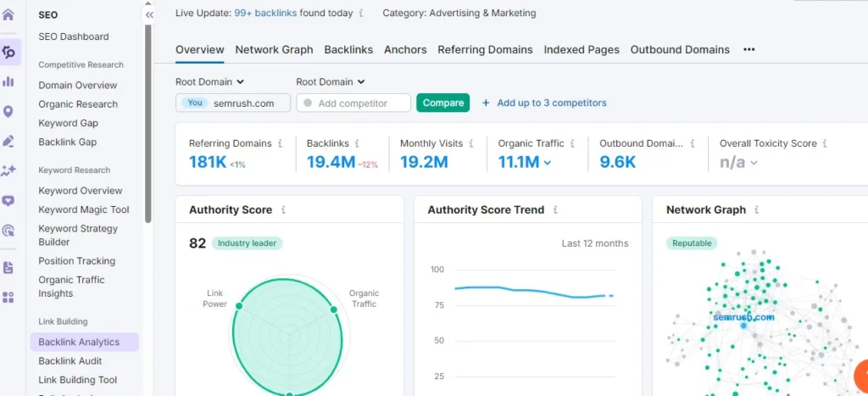Open Keyword Strategy Builder in sidebar
This screenshot has width=868, height=396.
tap(78, 235)
